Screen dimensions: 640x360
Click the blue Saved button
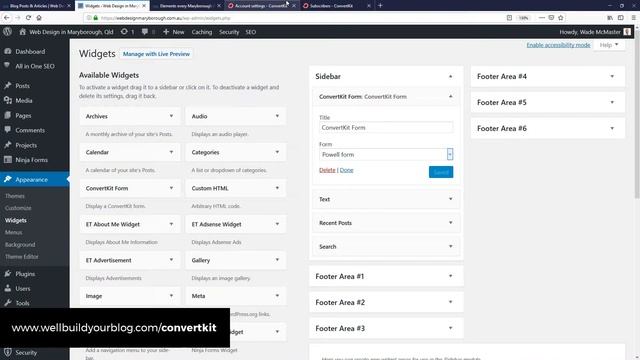(x=441, y=172)
